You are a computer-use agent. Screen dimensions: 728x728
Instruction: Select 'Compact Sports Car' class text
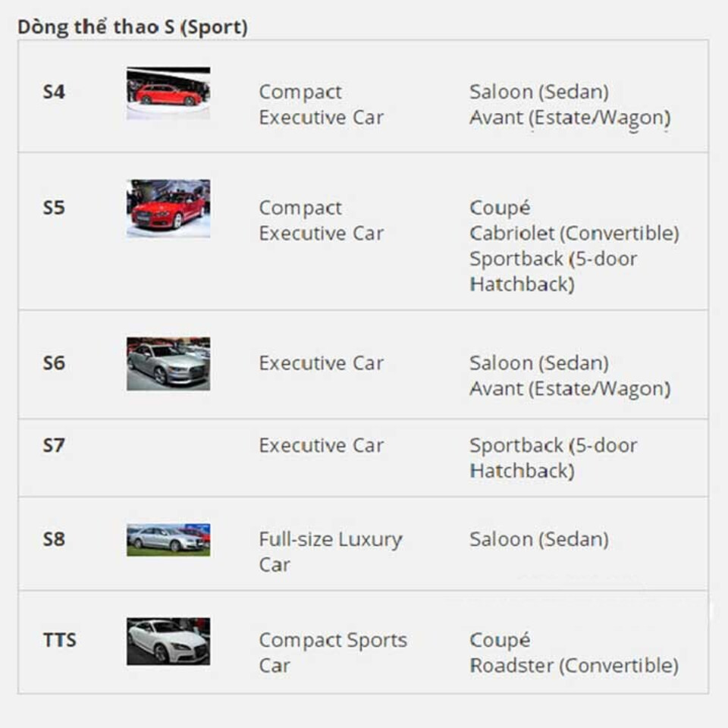(332, 652)
